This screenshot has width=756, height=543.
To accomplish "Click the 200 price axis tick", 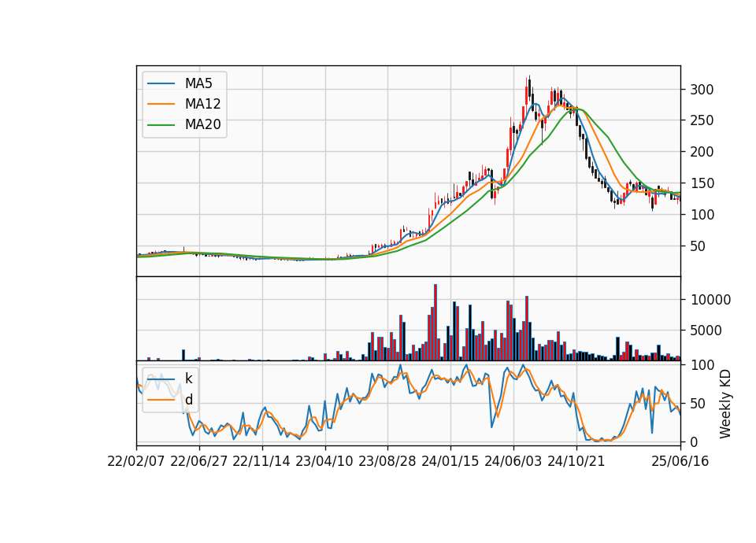I will [702, 152].
